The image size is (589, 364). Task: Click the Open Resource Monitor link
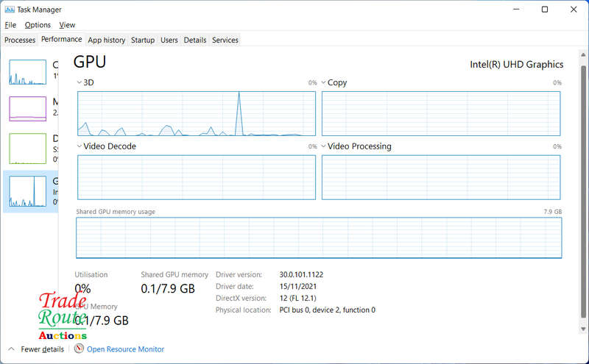(x=125, y=349)
